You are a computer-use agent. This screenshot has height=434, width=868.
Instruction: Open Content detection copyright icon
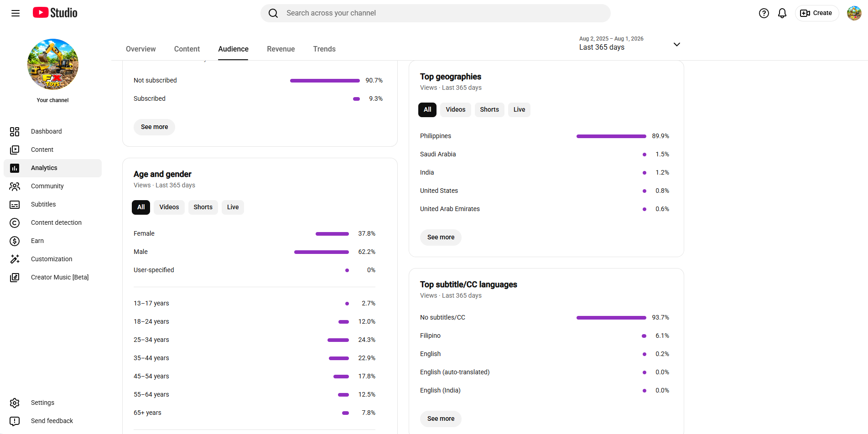click(15, 222)
